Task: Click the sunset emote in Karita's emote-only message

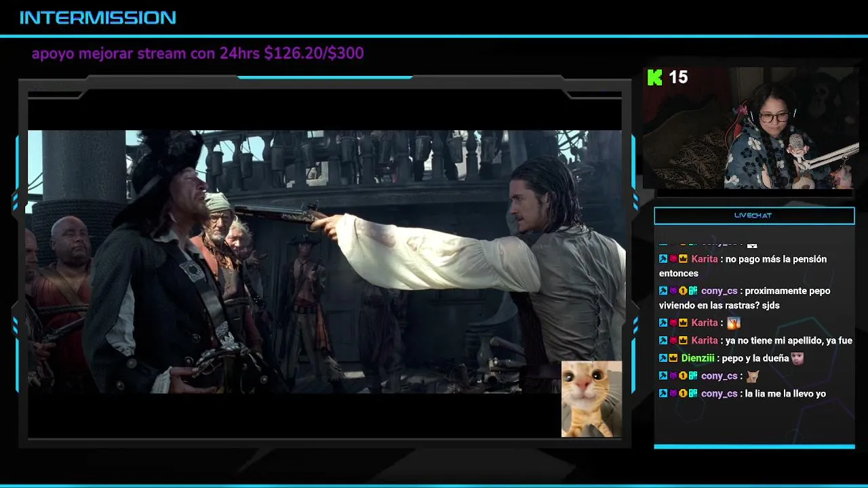Action: click(x=734, y=323)
